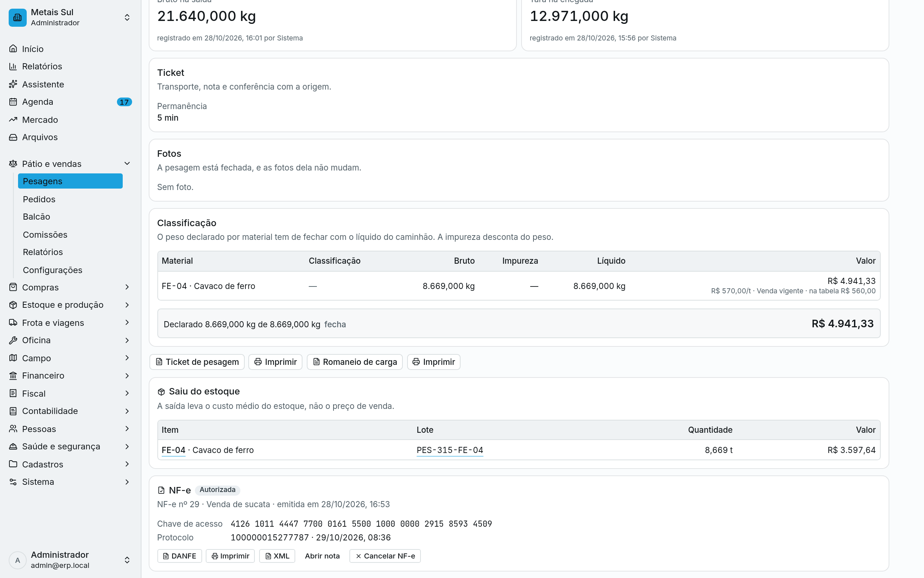Click the Pessoas users icon
This screenshot has width=924, height=578.
tap(13, 429)
